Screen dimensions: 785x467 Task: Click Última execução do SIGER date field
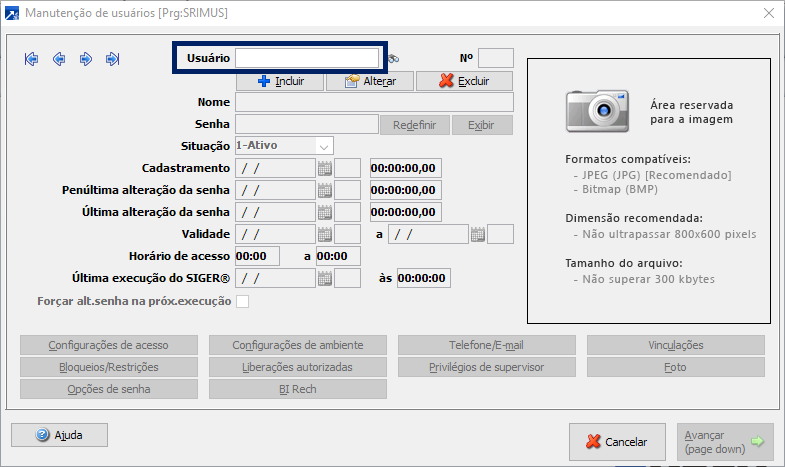pyautogui.click(x=275, y=278)
